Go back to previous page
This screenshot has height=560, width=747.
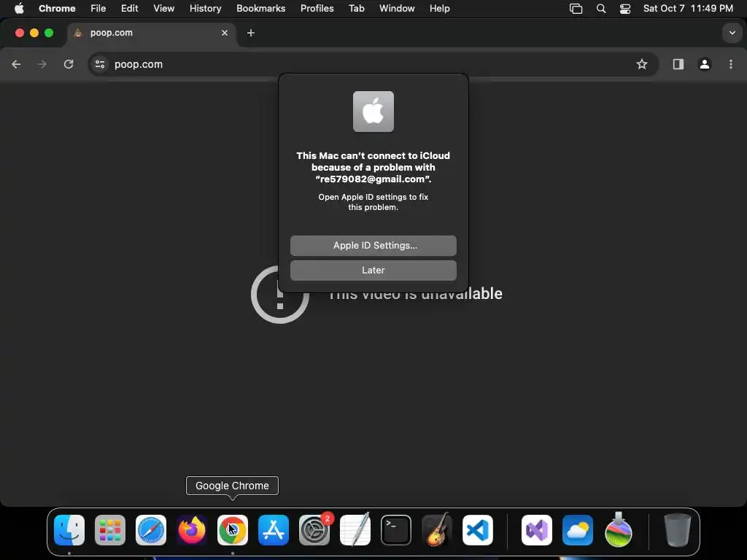coord(16,64)
